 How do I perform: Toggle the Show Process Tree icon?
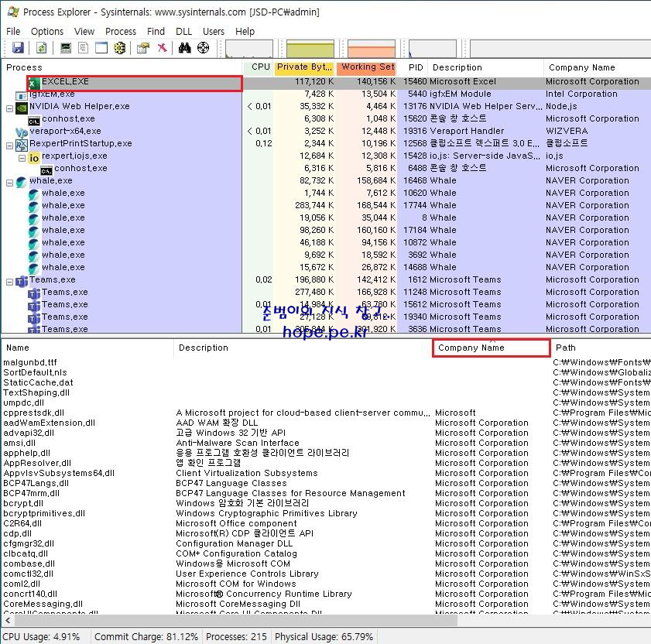coord(84,48)
